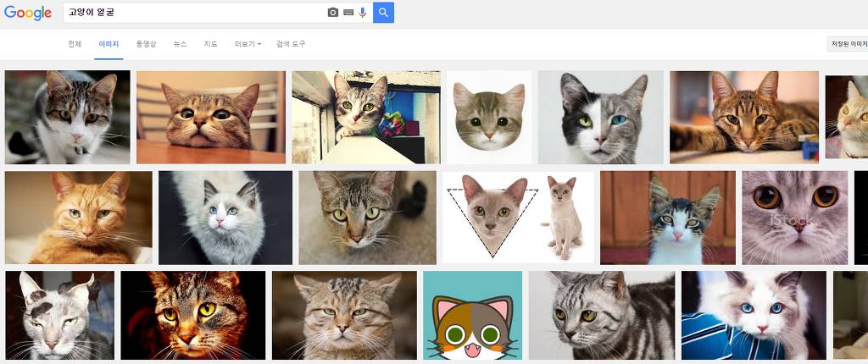Click inside the search text field
The image size is (868, 364).
tap(195, 13)
